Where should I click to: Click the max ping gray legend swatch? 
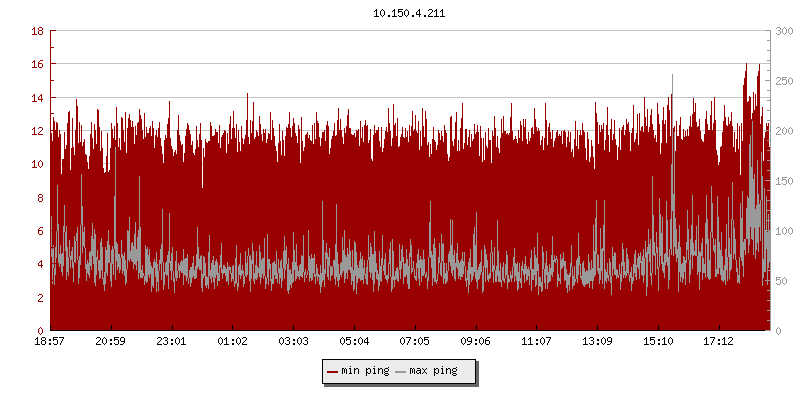(x=401, y=371)
